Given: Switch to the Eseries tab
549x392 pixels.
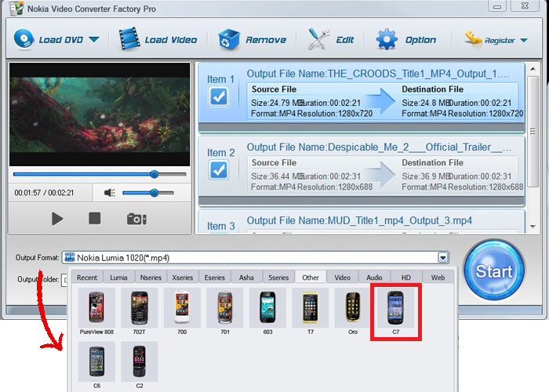Looking at the screenshot, I should (215, 278).
